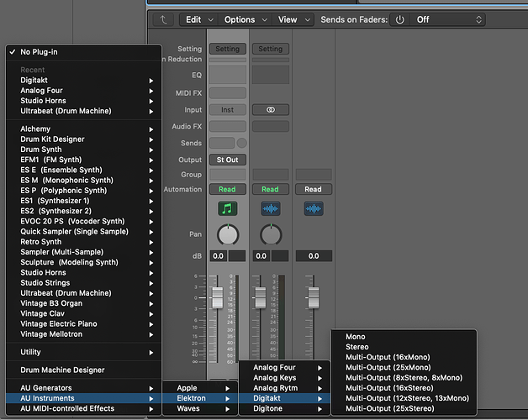Expand Vintage Mellotron submenu
528x420 pixels.
coord(84,334)
